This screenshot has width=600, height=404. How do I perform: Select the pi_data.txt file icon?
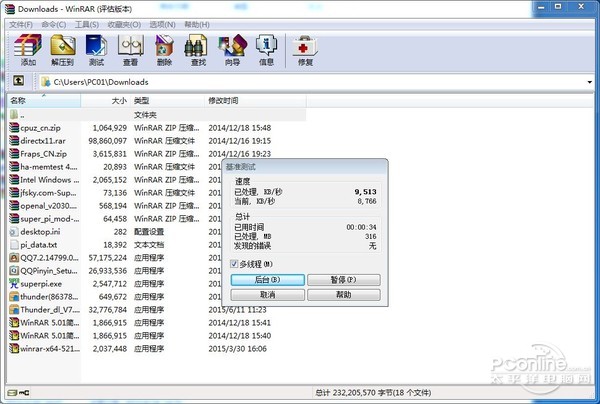click(x=14, y=245)
